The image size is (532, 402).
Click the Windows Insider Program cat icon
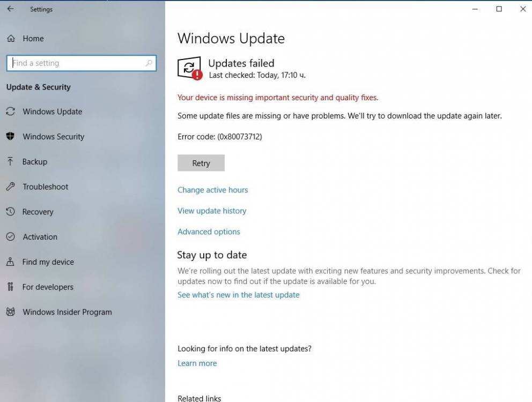click(x=11, y=312)
